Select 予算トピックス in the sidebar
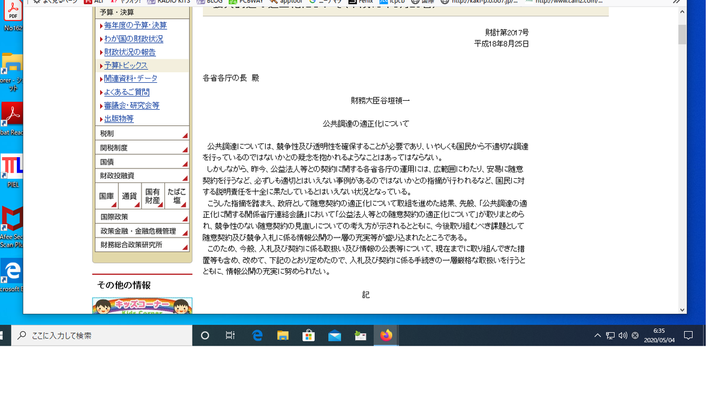 [x=126, y=65]
